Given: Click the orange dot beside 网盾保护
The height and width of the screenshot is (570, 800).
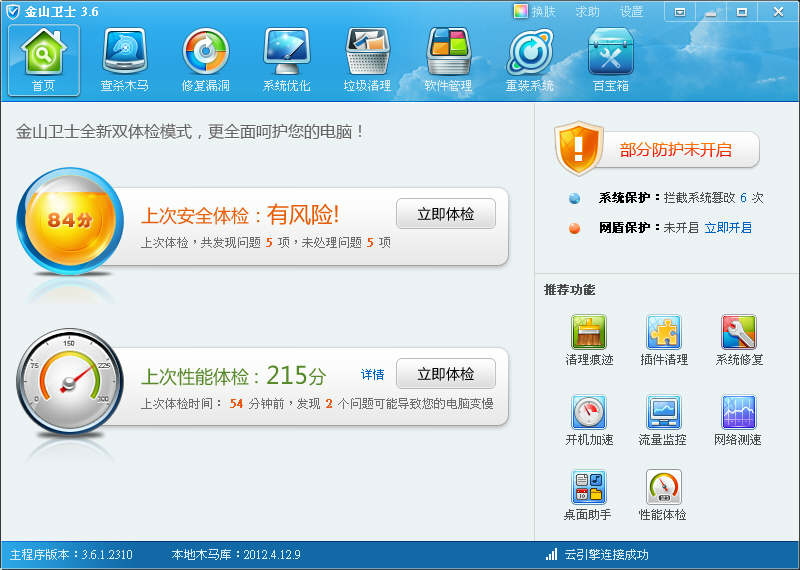Looking at the screenshot, I should point(574,228).
